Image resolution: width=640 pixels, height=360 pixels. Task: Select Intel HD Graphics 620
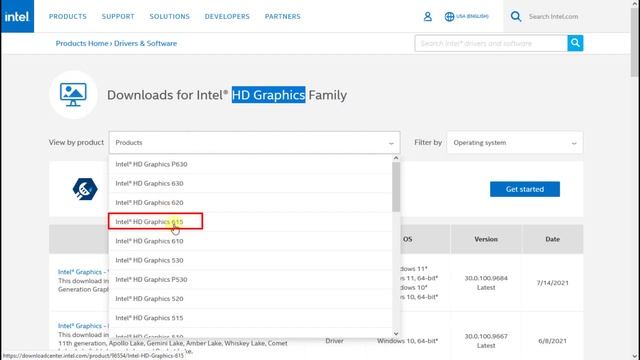(250, 202)
